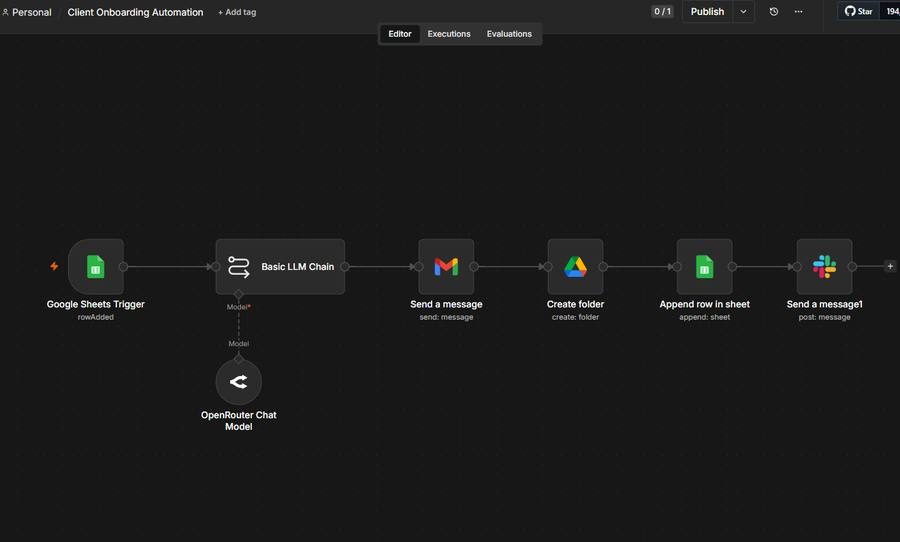Click the Gmail Send a message output connector
The width and height of the screenshot is (900, 542).
click(474, 266)
